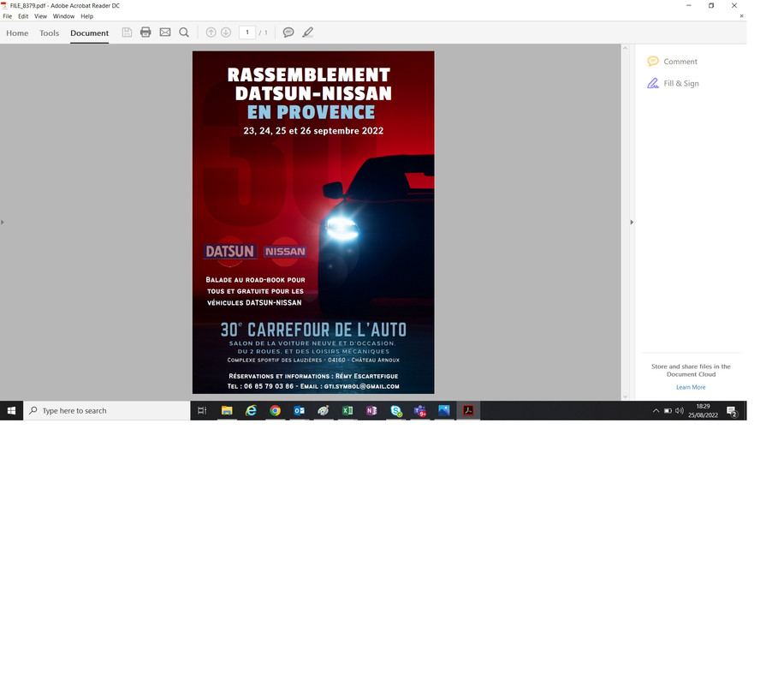This screenshot has height=685, width=784.
Task: Select the highlight text pen icon
Action: (307, 33)
